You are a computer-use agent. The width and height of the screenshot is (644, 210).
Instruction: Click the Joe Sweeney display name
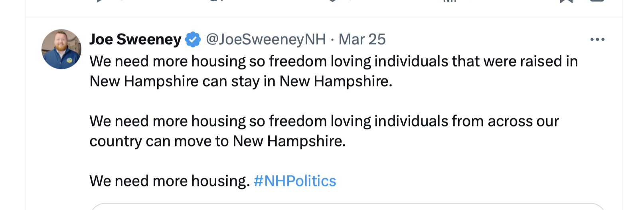point(135,40)
